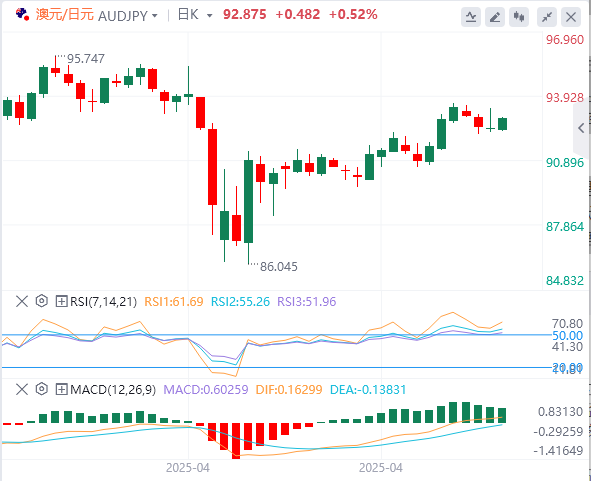Image resolution: width=591 pixels, height=481 pixels.
Task: Click the latest green candlestick
Action: click(502, 124)
